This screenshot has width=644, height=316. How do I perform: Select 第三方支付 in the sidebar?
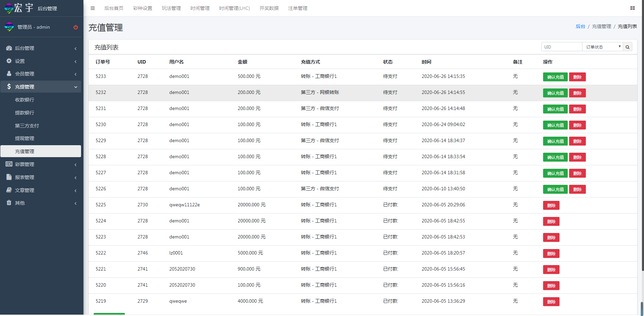tap(41, 126)
